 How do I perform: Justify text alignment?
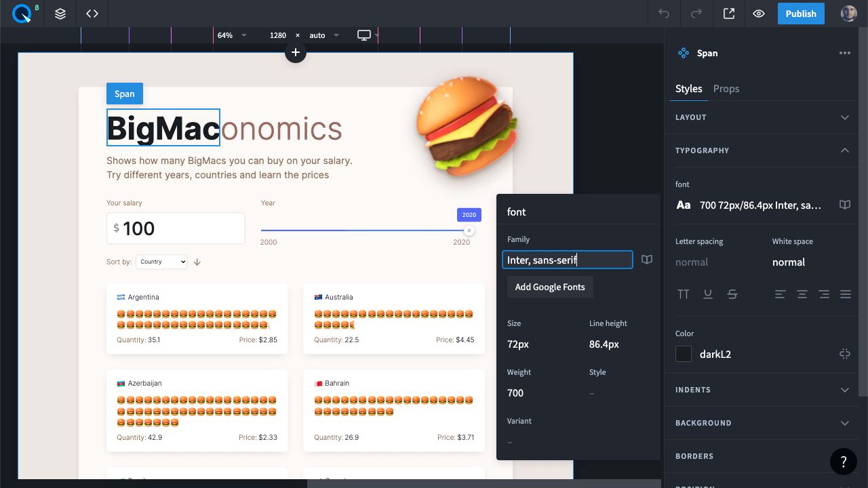(846, 294)
